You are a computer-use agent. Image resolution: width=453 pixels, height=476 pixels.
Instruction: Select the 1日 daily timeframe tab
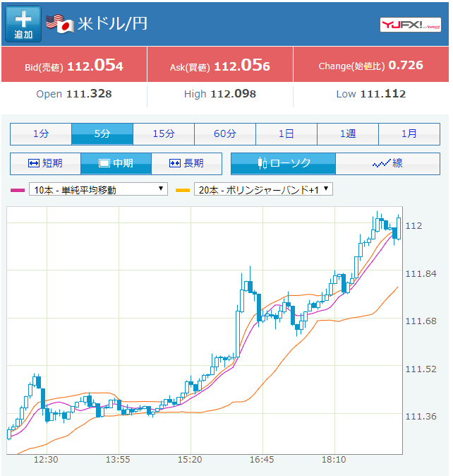click(286, 133)
